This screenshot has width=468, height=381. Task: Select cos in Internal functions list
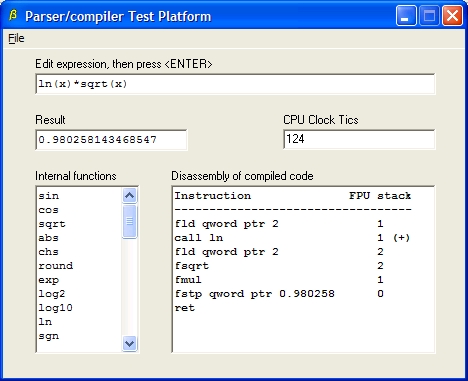49,210
